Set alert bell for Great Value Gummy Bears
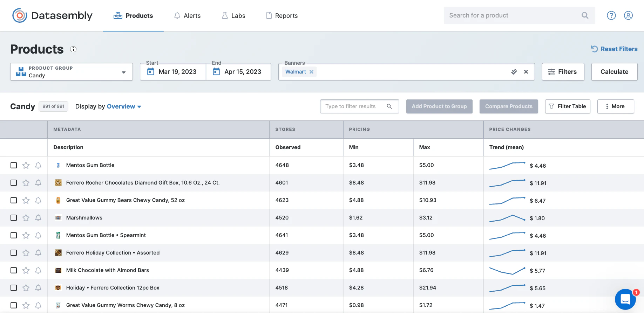Screen dimensions: 644x313 point(38,200)
